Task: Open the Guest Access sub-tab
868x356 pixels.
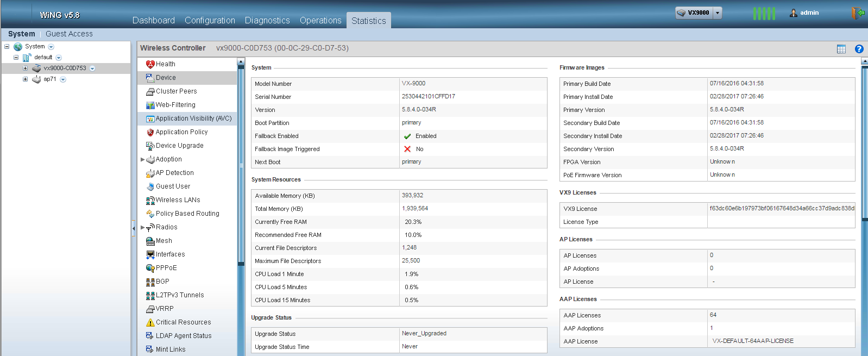Action: (69, 34)
